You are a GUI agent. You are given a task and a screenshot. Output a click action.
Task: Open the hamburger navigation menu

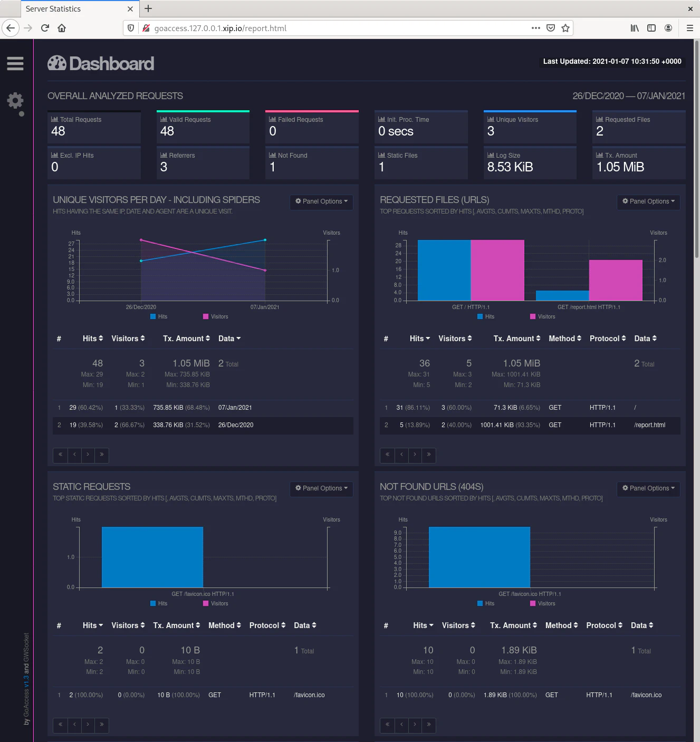coord(15,64)
